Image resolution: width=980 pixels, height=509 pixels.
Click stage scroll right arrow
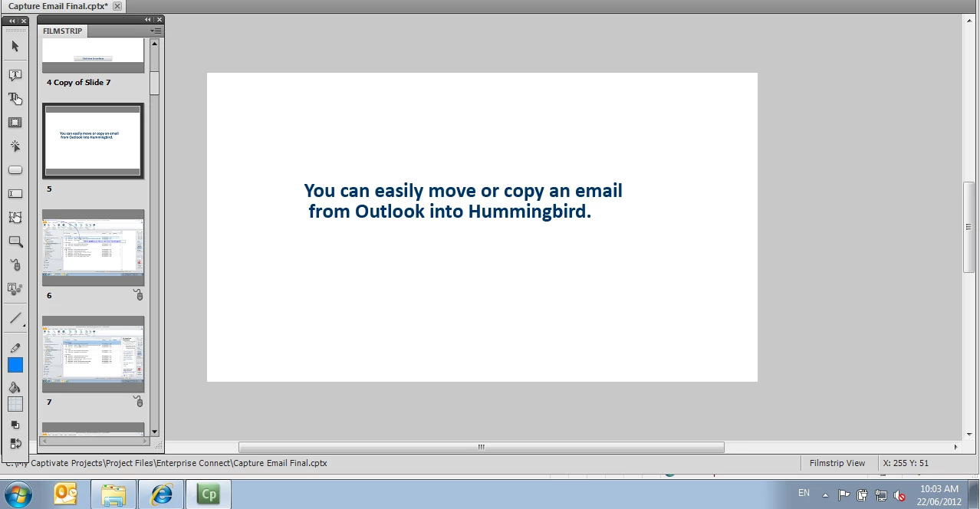coord(956,447)
